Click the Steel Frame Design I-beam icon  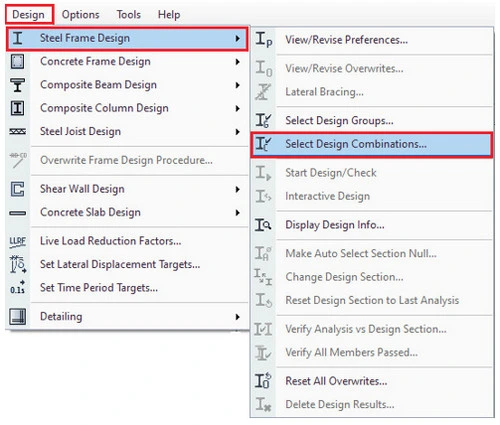[x=17, y=39]
